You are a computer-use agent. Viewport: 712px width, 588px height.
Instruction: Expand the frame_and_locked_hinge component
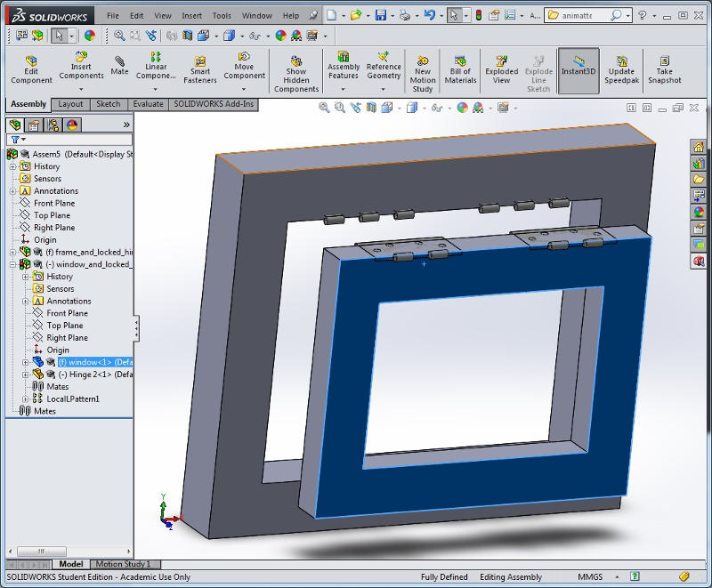[12, 253]
